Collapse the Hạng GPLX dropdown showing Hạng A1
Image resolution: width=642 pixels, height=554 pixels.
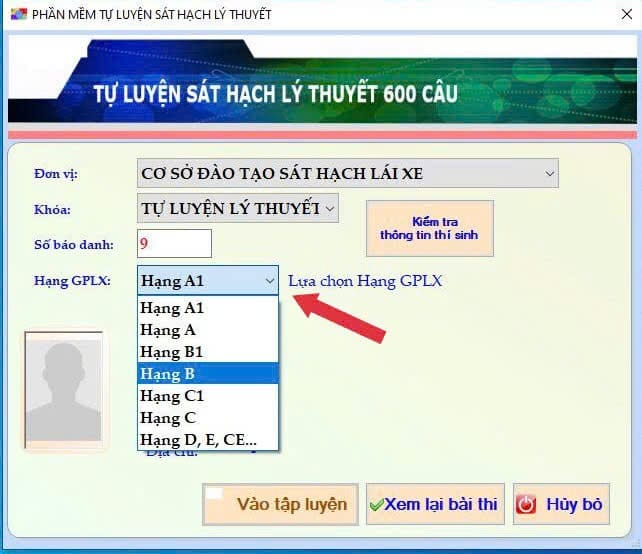pyautogui.click(x=208, y=280)
